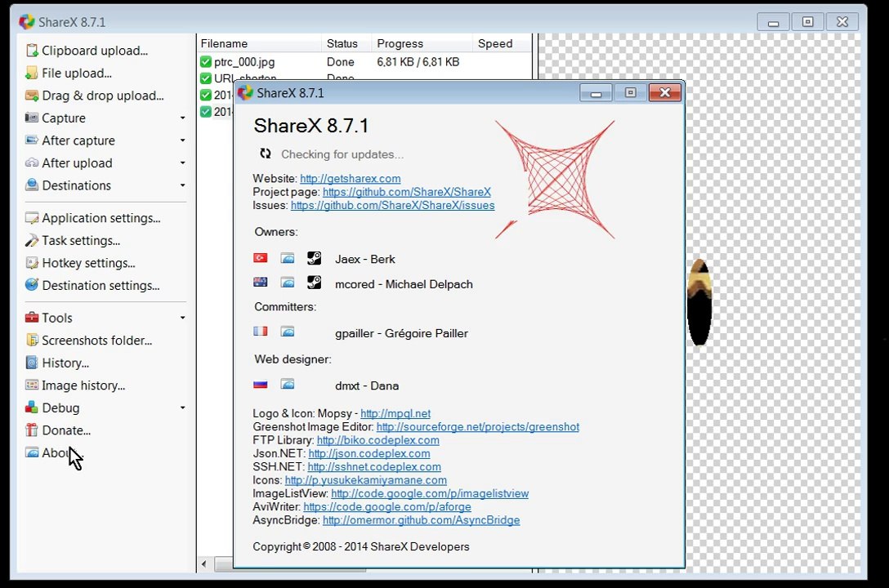Image resolution: width=889 pixels, height=588 pixels.
Task: Click the check for updates refresh icon
Action: click(266, 154)
